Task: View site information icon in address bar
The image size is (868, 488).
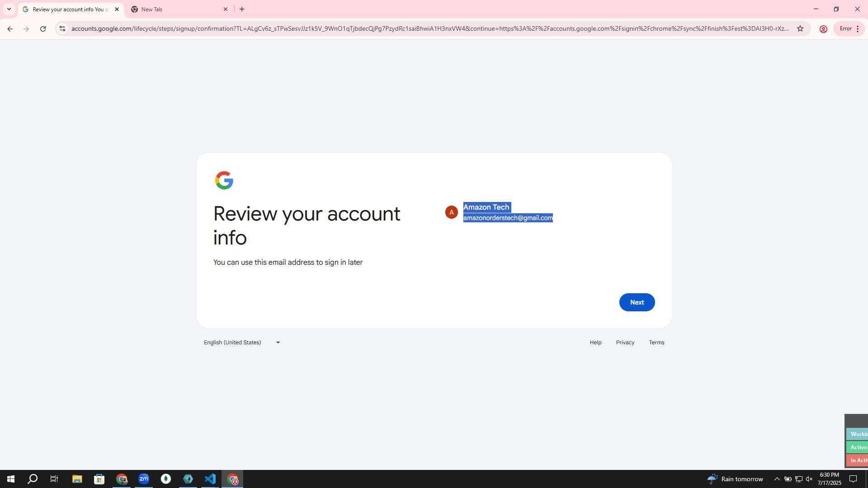Action: pyautogui.click(x=62, y=28)
